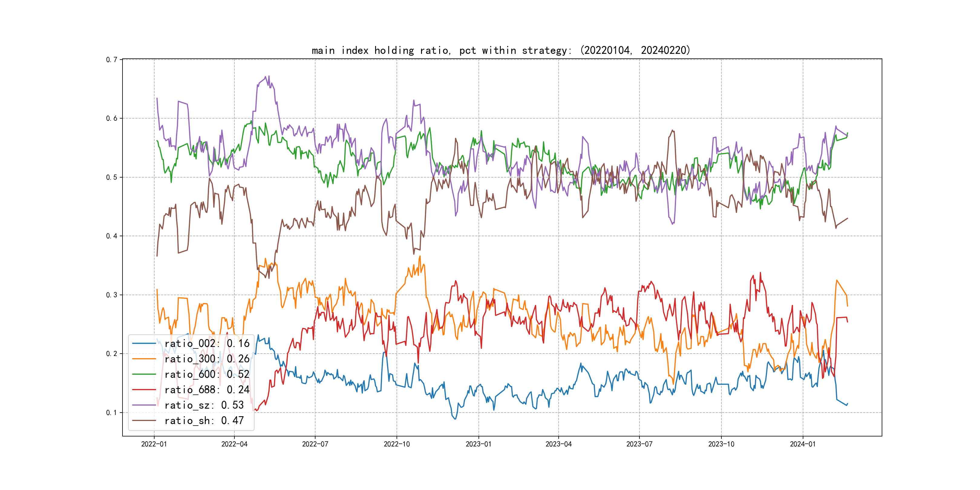Viewport: 980px width, 490px height.
Task: Click the ratio_300 legend label
Action: [207, 359]
